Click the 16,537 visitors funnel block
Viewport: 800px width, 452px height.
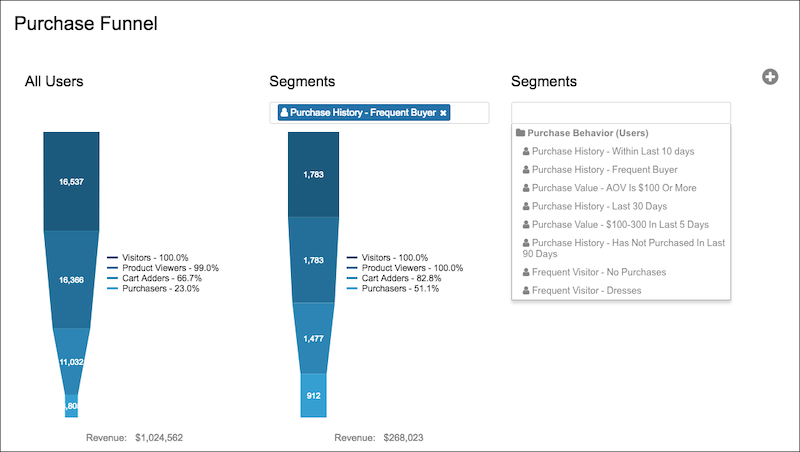tap(71, 182)
